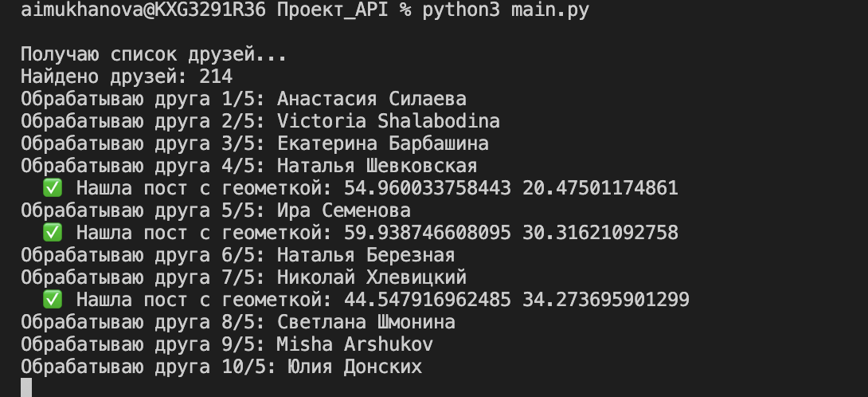Click the name "Наталья Шевковская"
The image size is (868, 397).
click(377, 166)
